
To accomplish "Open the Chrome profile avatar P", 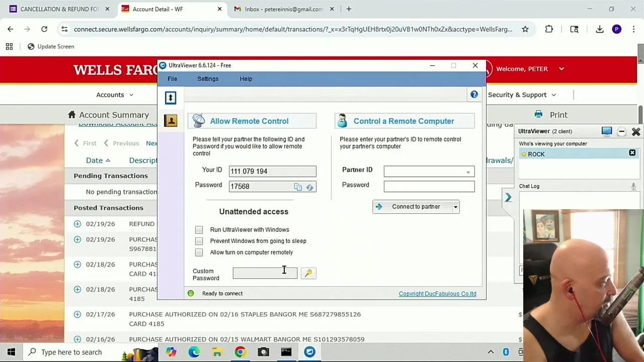I will point(617,29).
